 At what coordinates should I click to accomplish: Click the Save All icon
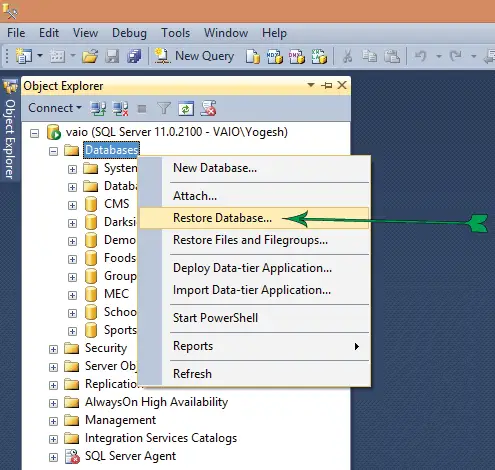tap(134, 56)
